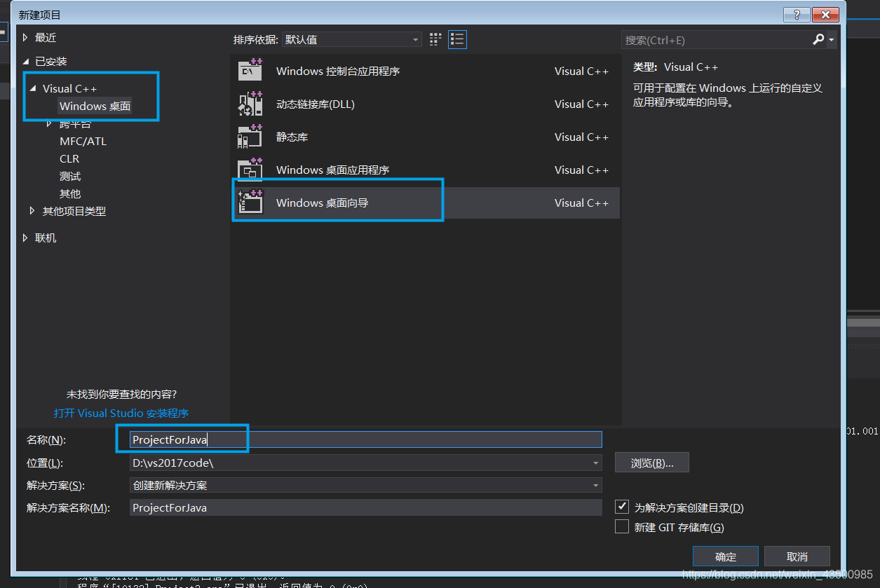Image resolution: width=880 pixels, height=588 pixels.
Task: Click the 动态链接库(DLL) row text
Action: [x=316, y=104]
